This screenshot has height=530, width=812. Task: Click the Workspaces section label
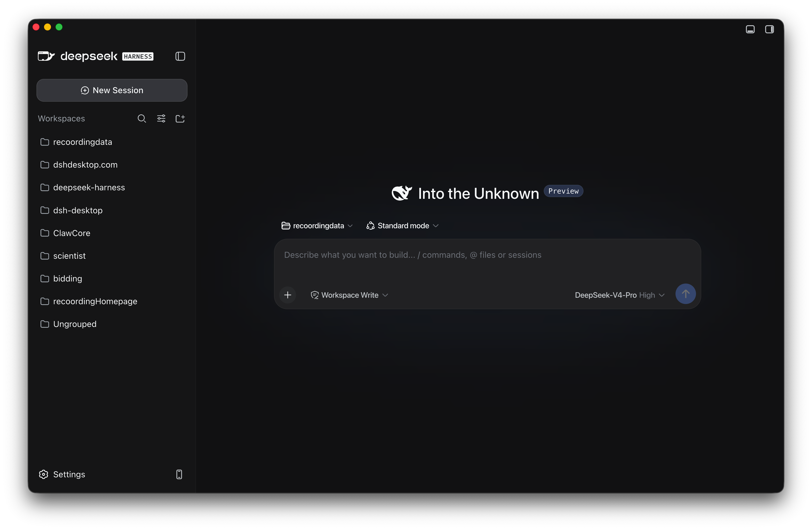pos(61,119)
